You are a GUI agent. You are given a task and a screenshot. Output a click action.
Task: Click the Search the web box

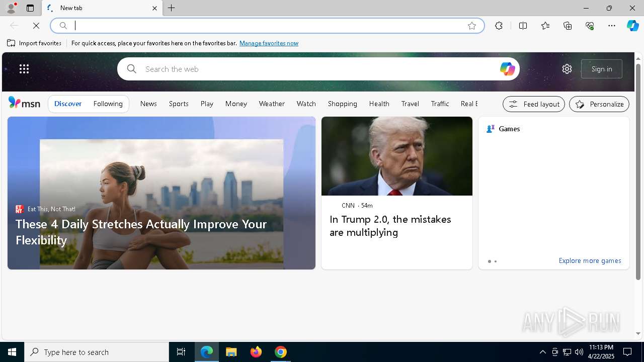click(x=318, y=69)
